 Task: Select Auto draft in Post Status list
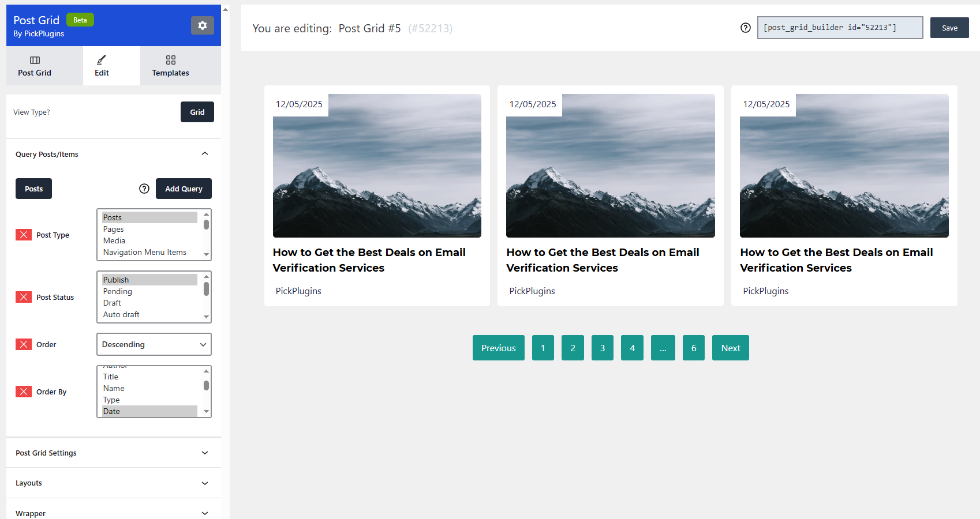[149, 314]
